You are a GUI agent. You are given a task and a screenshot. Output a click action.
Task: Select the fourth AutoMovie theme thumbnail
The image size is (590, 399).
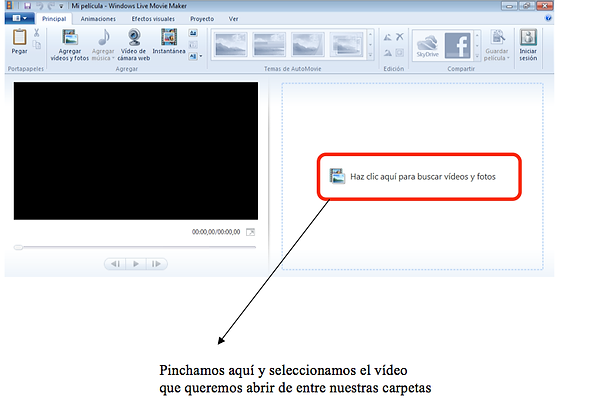pyautogui.click(x=346, y=44)
